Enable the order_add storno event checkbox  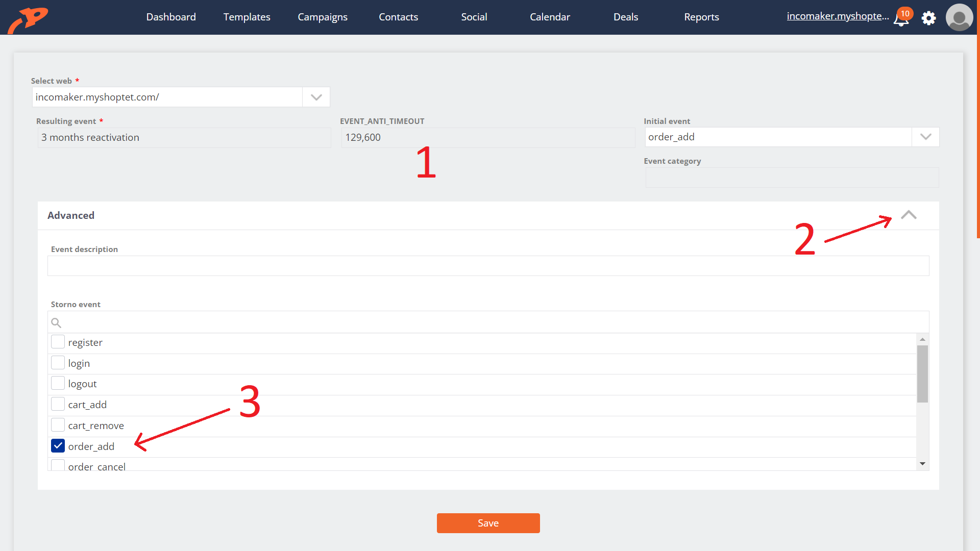tap(58, 445)
